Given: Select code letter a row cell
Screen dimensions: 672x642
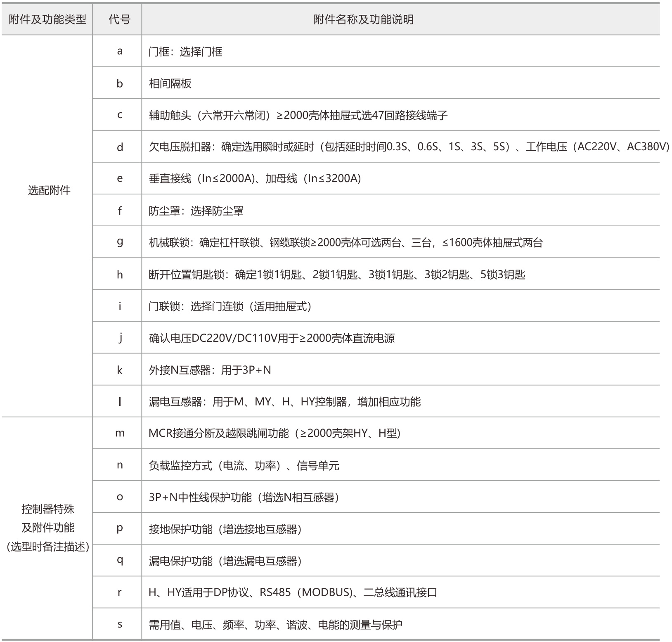Looking at the screenshot, I should [x=120, y=51].
